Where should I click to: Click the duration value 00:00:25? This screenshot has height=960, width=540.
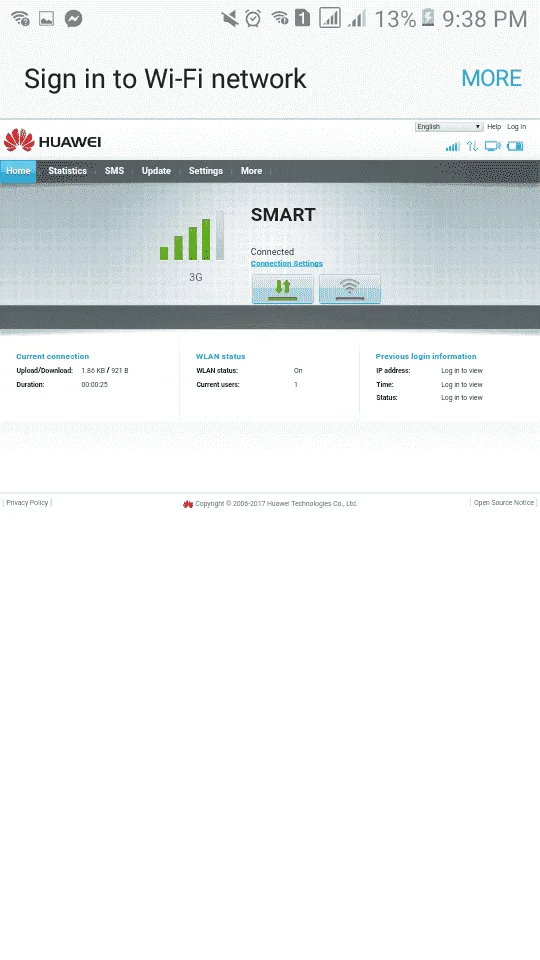94,385
